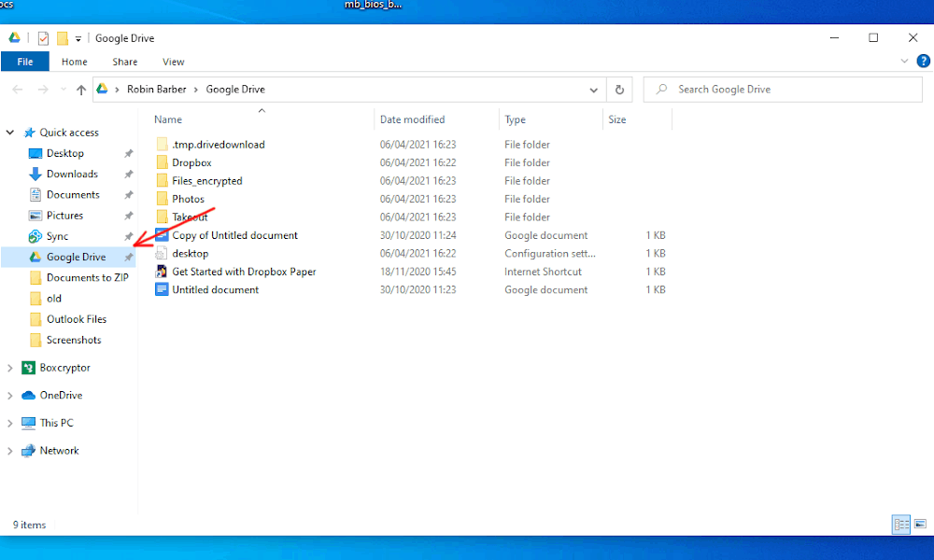This screenshot has width=934, height=560.
Task: Select Downloads in Quick access
Action: (72, 175)
